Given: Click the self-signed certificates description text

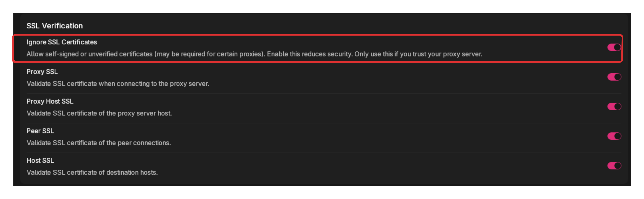Looking at the screenshot, I should coord(255,54).
